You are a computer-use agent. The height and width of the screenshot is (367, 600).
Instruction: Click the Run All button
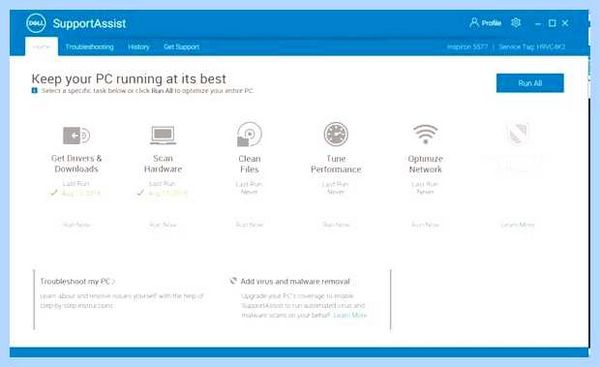[x=530, y=83]
